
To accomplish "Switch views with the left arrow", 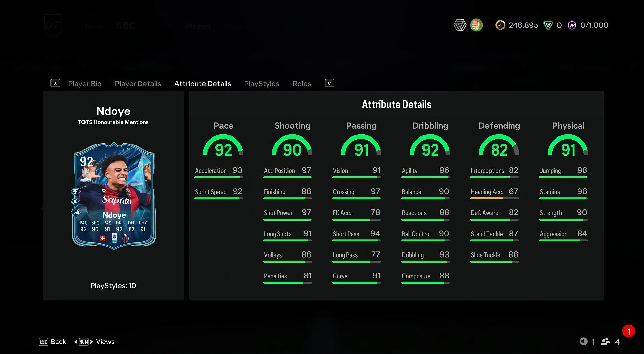I will tap(76, 342).
